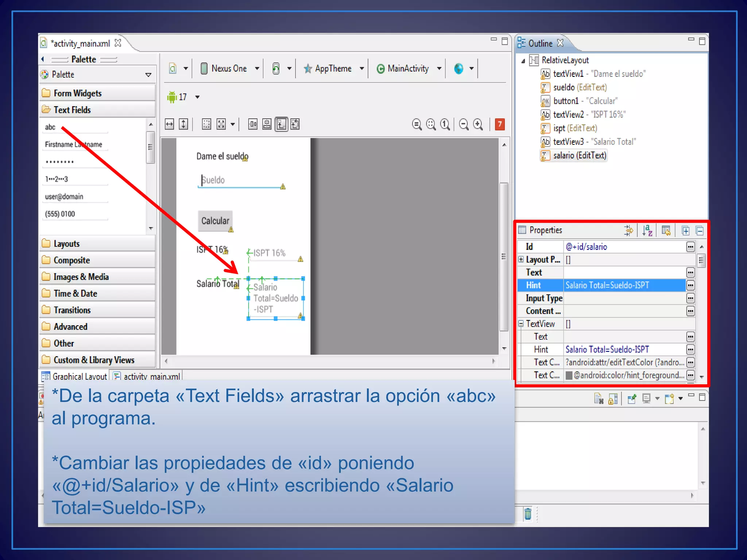Viewport: 747px width, 560px height.
Task: Click expand all icon in Properties panel
Action: pyautogui.click(x=685, y=230)
